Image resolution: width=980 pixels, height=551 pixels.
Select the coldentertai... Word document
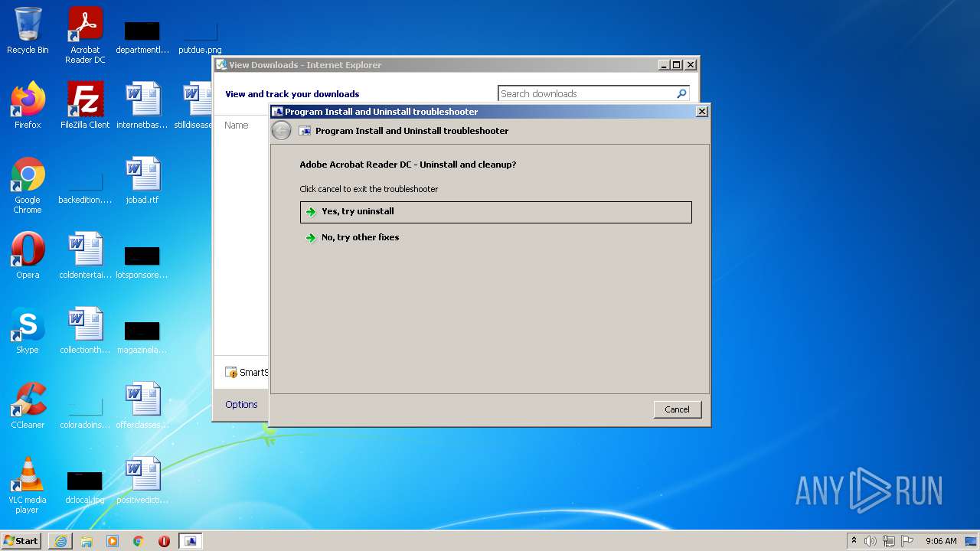coord(85,256)
